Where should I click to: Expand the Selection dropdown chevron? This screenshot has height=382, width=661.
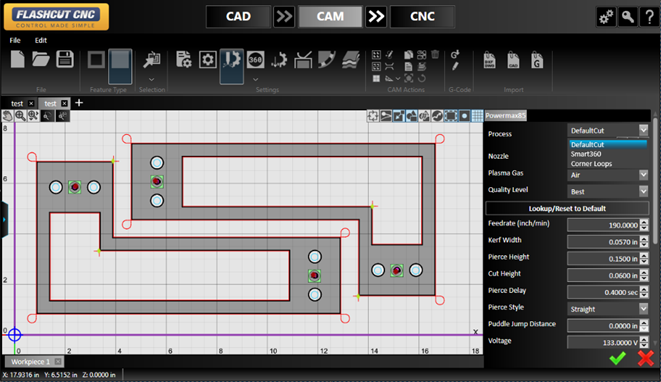pyautogui.click(x=151, y=79)
